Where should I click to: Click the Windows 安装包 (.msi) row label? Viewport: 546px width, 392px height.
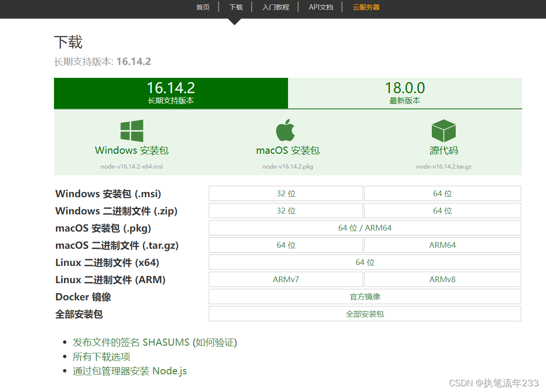tap(108, 193)
